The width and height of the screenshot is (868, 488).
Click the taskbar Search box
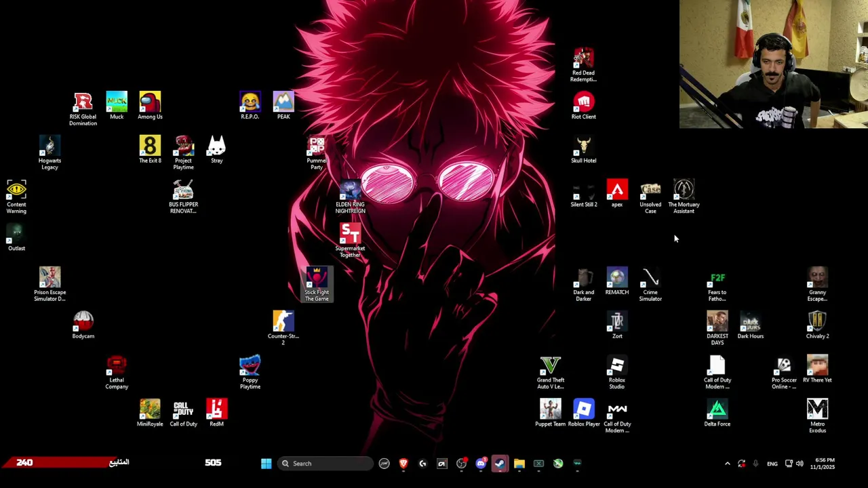[x=325, y=464]
